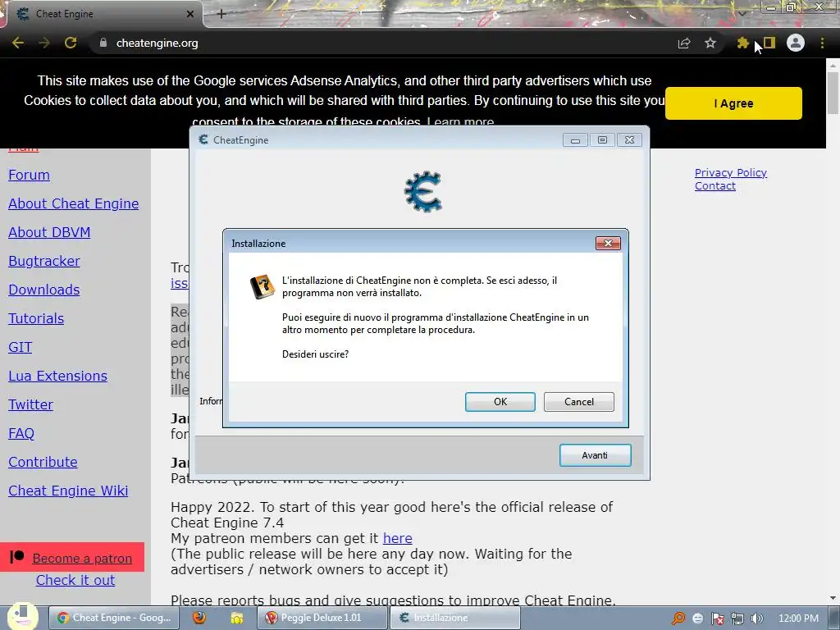Bookmark this page with the star icon
The width and height of the screenshot is (840, 630).
710,43
